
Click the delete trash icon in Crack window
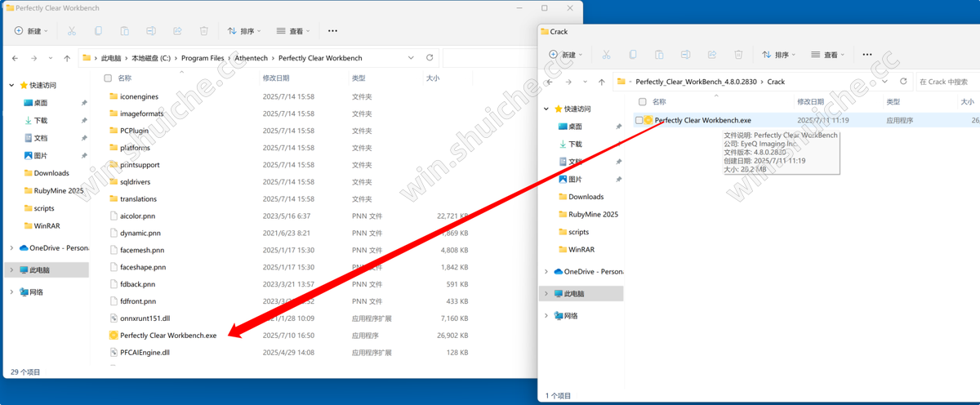click(738, 55)
